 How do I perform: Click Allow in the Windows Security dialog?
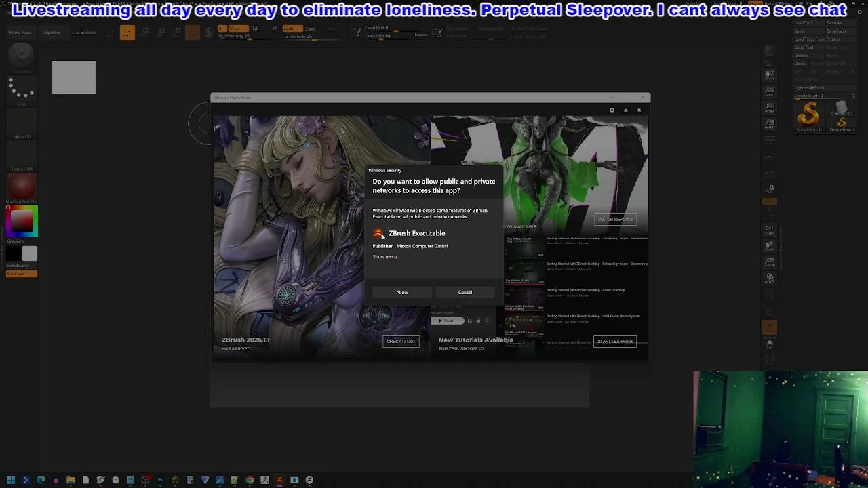402,292
